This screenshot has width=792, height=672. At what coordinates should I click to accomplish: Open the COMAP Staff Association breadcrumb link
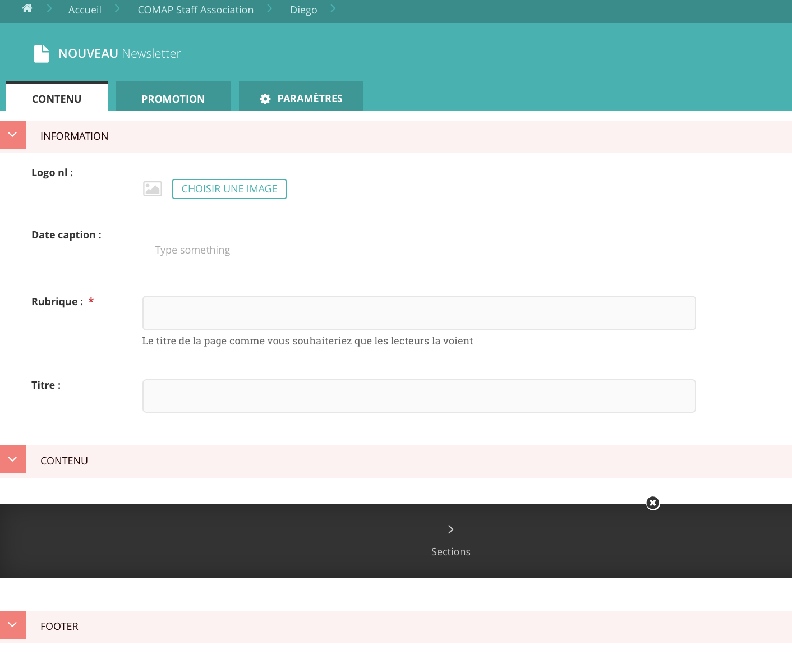(x=195, y=10)
